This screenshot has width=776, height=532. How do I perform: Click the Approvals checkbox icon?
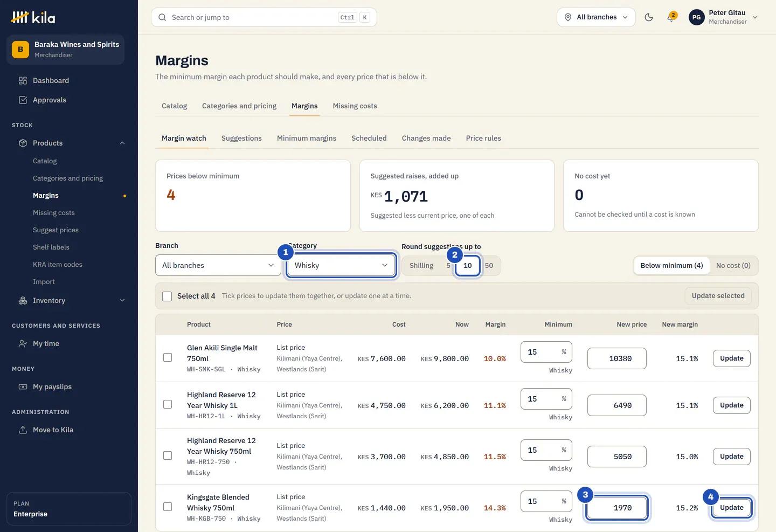pyautogui.click(x=23, y=100)
